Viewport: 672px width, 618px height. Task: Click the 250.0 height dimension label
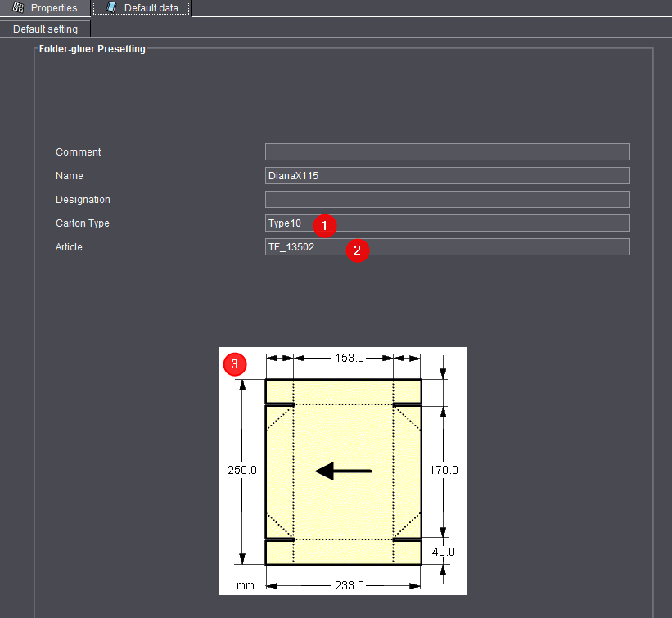pyautogui.click(x=242, y=471)
